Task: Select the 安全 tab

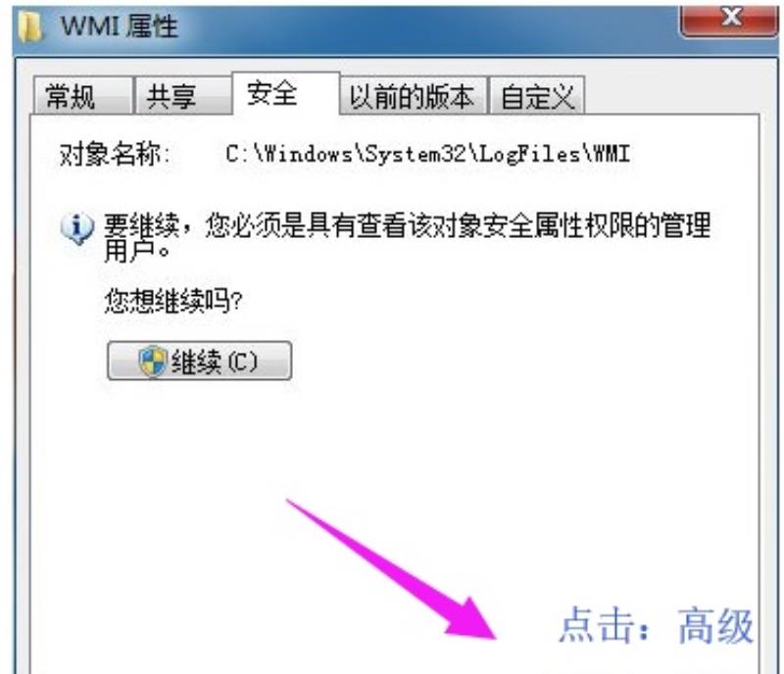Action: pyautogui.click(x=285, y=93)
